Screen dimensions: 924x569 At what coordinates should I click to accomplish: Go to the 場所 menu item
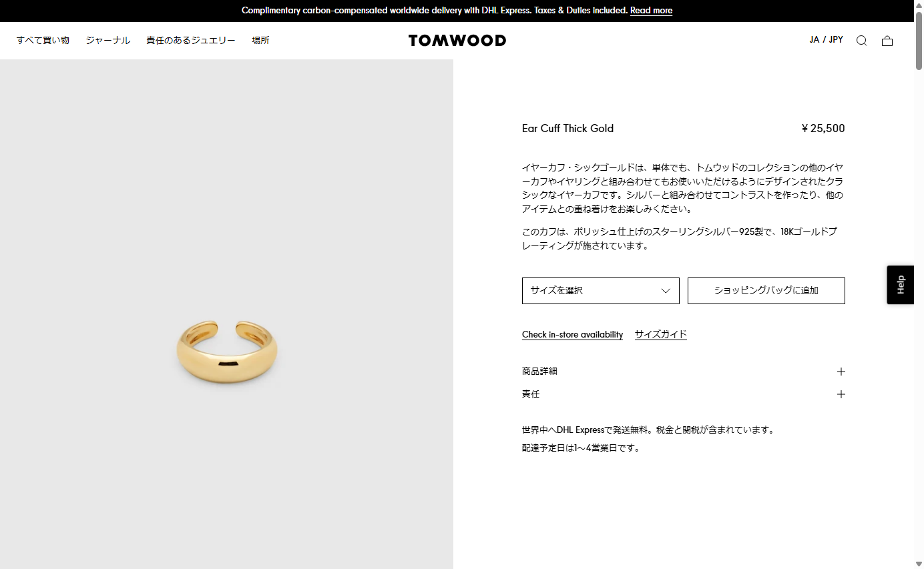260,40
